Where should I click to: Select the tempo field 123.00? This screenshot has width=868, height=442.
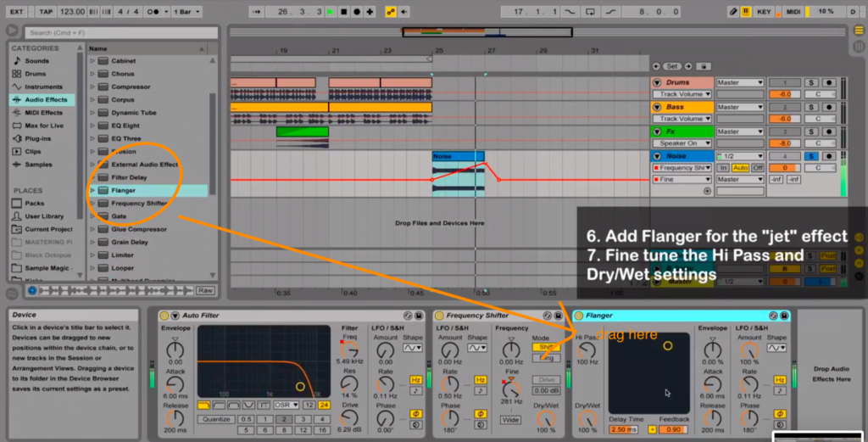pyautogui.click(x=72, y=12)
